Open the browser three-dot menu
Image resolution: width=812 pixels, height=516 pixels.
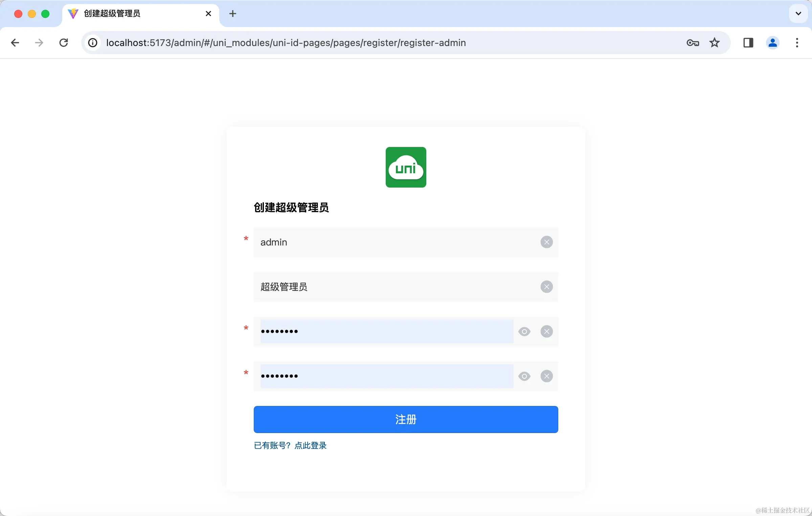click(x=797, y=43)
